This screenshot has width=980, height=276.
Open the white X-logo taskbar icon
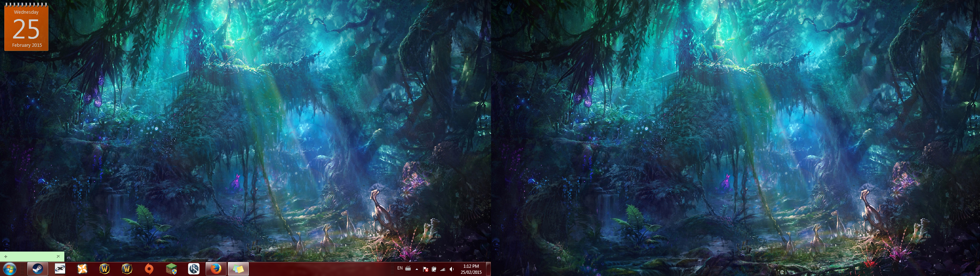[x=60, y=269]
